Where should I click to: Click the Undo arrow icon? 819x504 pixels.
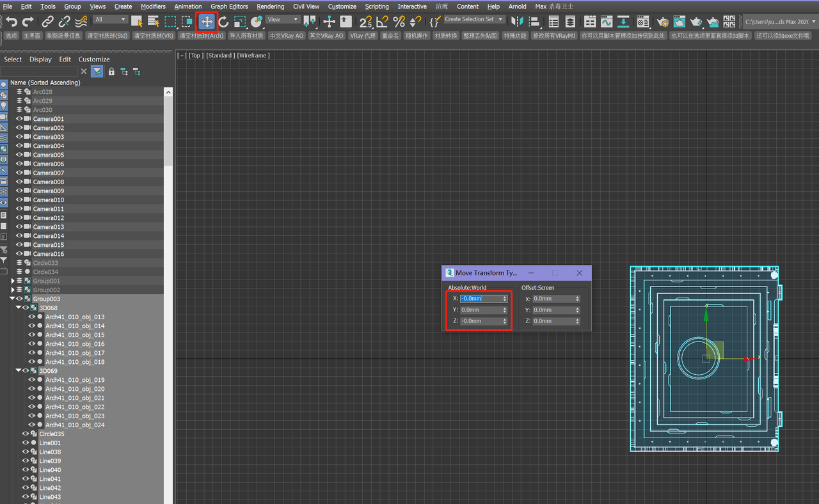(x=11, y=22)
